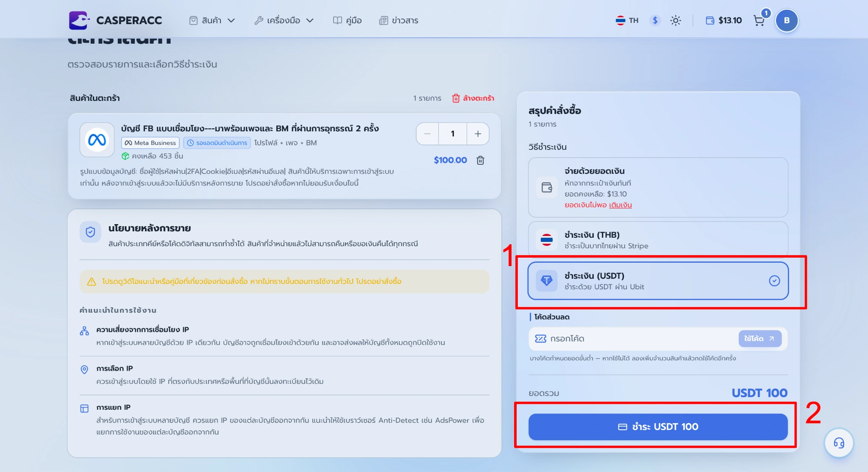The image size is (868, 472).
Task: Click the location pin icon beside การเลือก IP
Action: pyautogui.click(x=84, y=369)
